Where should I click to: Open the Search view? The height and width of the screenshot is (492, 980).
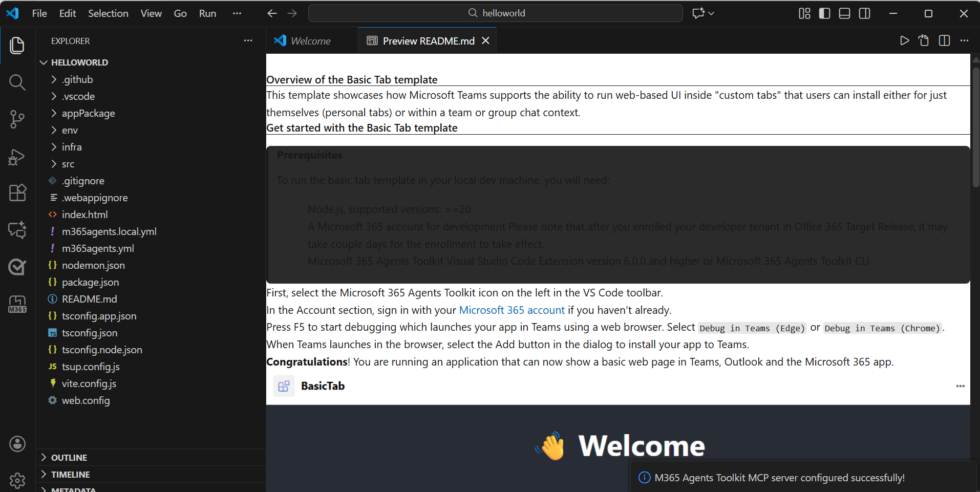17,82
